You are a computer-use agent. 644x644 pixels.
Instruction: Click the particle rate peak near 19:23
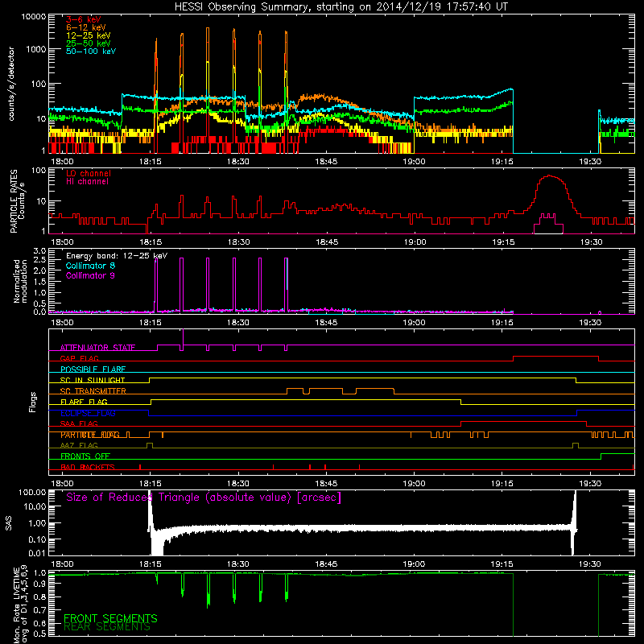tap(551, 176)
